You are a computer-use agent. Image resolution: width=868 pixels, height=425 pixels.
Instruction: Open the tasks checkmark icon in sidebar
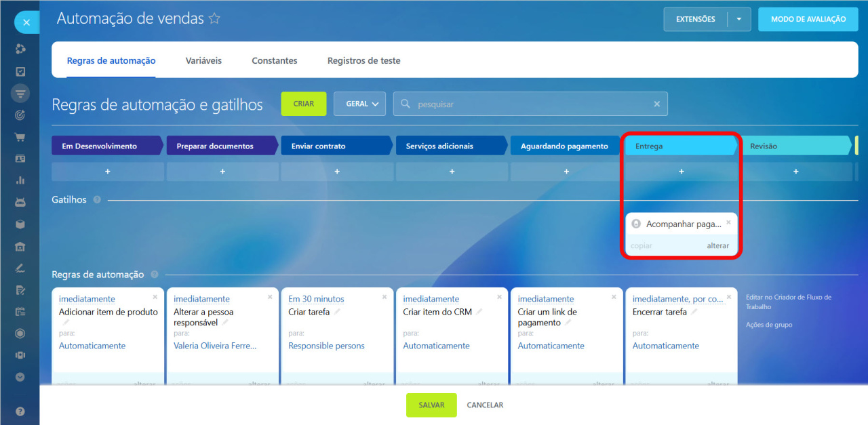pyautogui.click(x=20, y=71)
